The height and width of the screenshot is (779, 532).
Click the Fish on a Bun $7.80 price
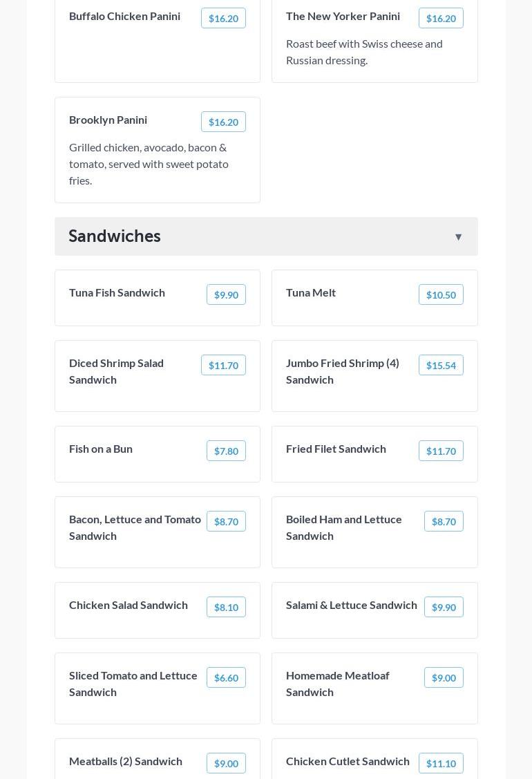coord(226,451)
